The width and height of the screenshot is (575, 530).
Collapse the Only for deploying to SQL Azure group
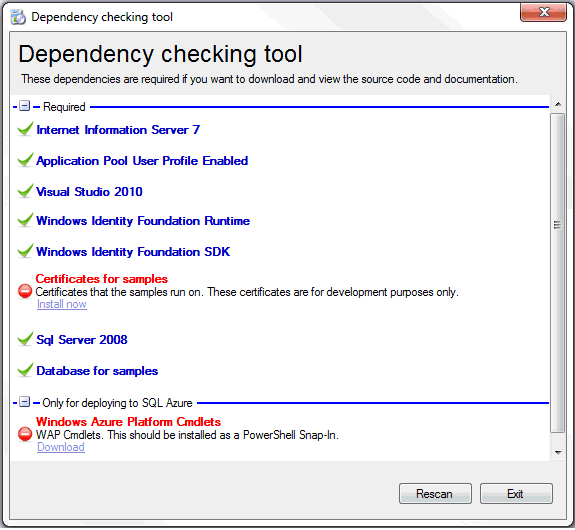(25, 402)
